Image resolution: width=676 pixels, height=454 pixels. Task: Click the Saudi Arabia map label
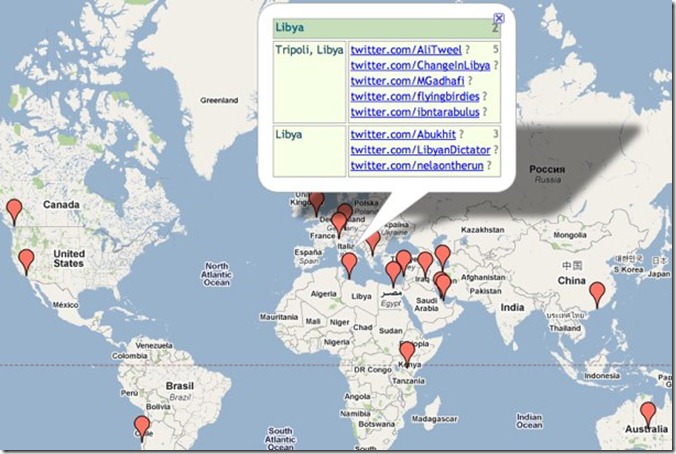tap(426, 304)
